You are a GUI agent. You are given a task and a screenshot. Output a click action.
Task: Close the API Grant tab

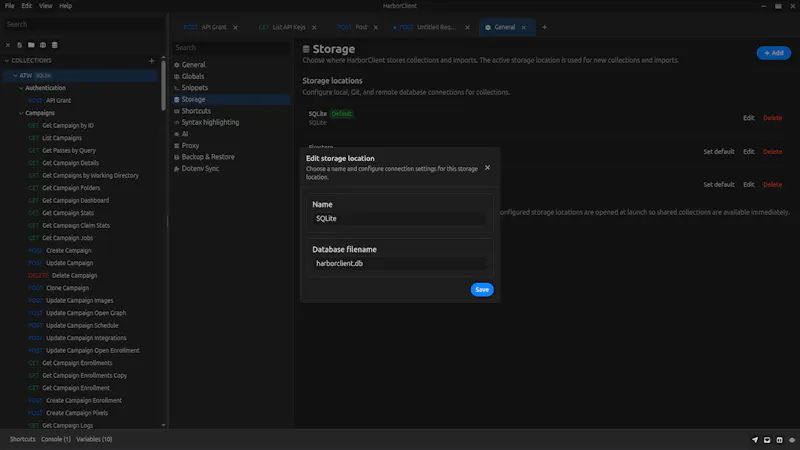pos(235,28)
